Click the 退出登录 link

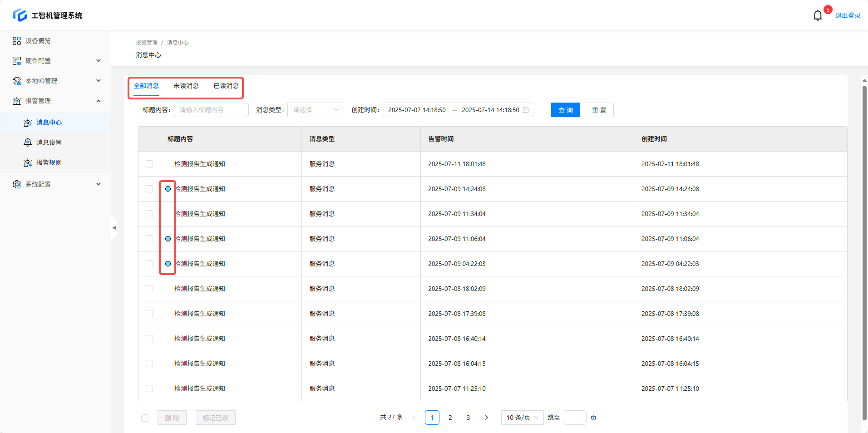[x=848, y=15]
